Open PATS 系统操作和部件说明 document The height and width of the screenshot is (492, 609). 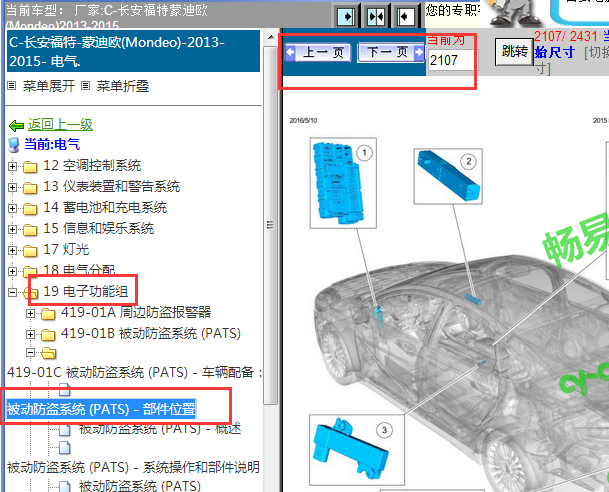(x=133, y=467)
